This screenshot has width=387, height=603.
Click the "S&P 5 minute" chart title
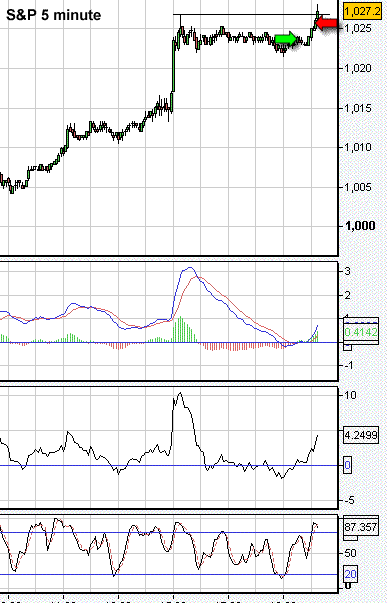coord(53,15)
